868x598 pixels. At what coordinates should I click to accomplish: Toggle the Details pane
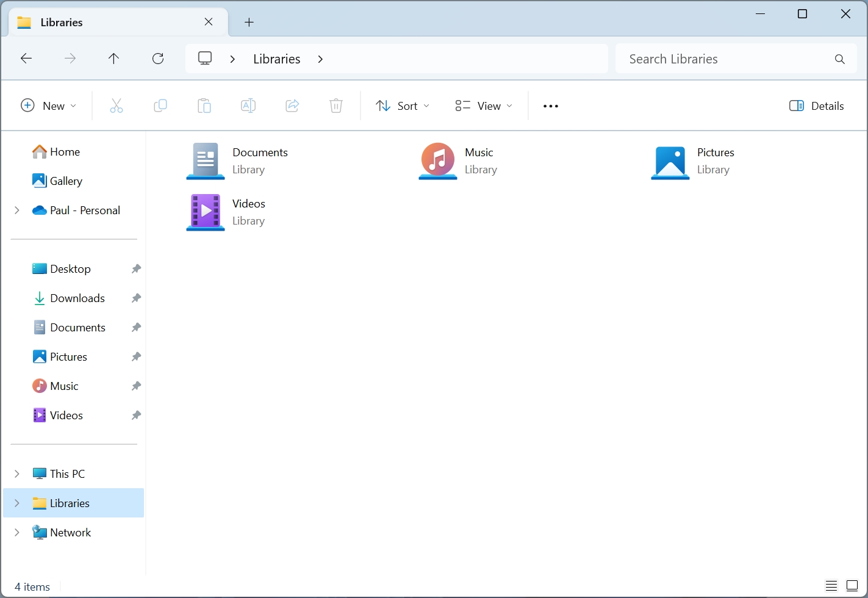(x=817, y=106)
